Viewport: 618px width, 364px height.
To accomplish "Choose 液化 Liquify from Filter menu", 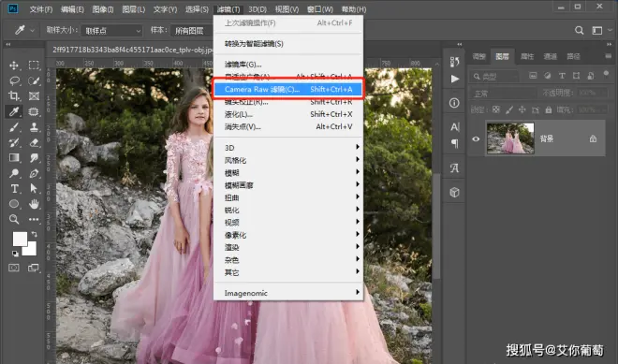I will 288,114.
